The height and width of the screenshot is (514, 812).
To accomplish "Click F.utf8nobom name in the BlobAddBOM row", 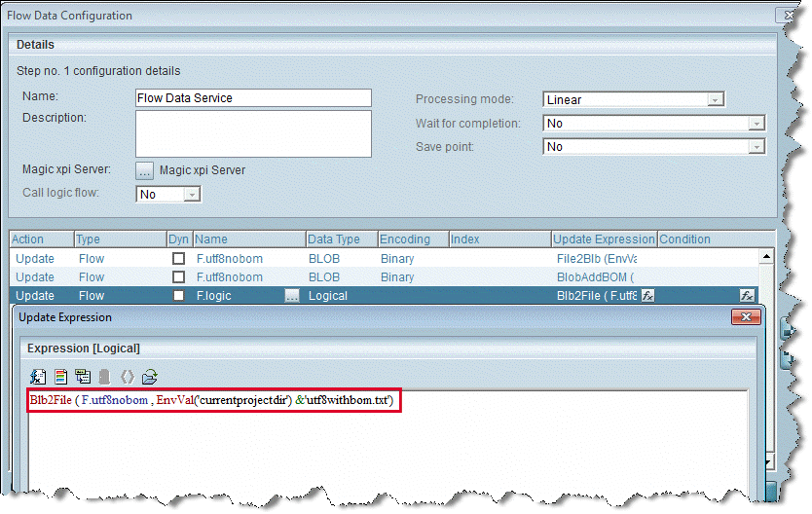I will tap(230, 276).
